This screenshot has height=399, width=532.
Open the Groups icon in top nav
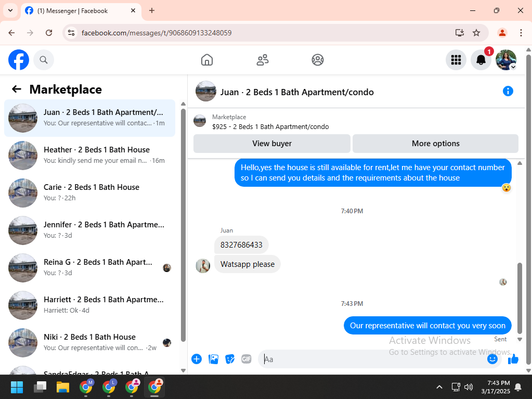318,60
